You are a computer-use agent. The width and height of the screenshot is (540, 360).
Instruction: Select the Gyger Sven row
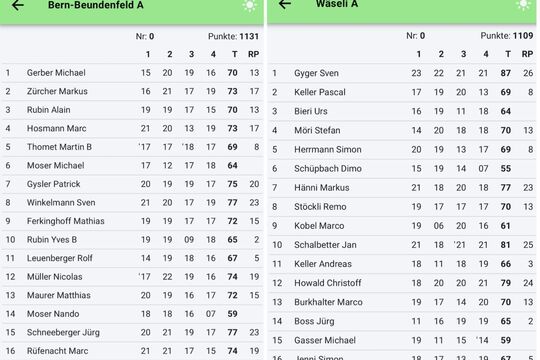point(402,73)
